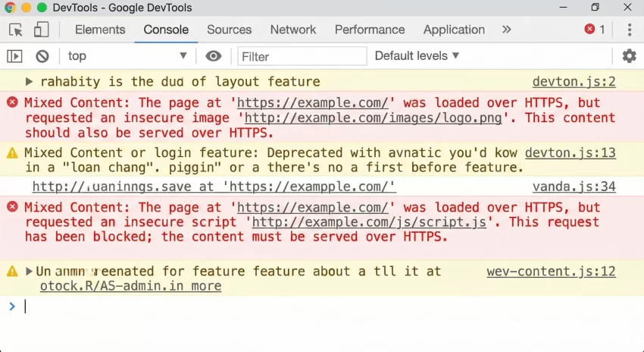The image size is (644, 352).
Task: Open the Performance tab
Action: click(370, 30)
